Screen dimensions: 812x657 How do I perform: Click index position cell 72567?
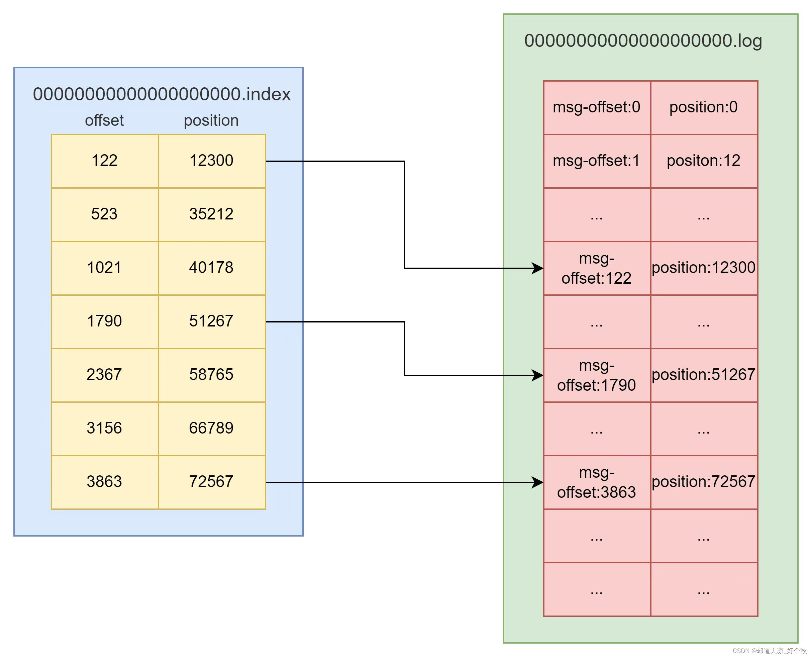tap(212, 482)
